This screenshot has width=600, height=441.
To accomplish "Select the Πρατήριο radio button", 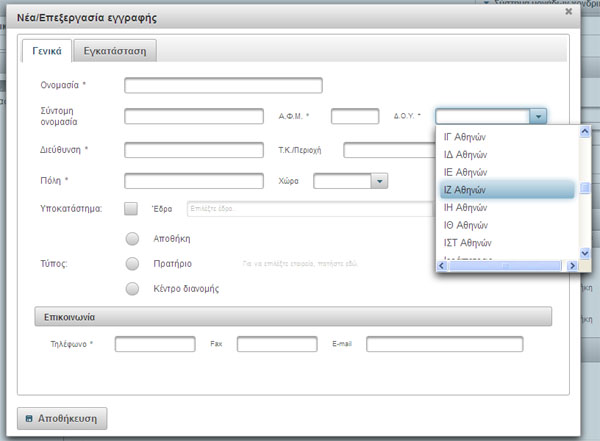I will point(132,264).
